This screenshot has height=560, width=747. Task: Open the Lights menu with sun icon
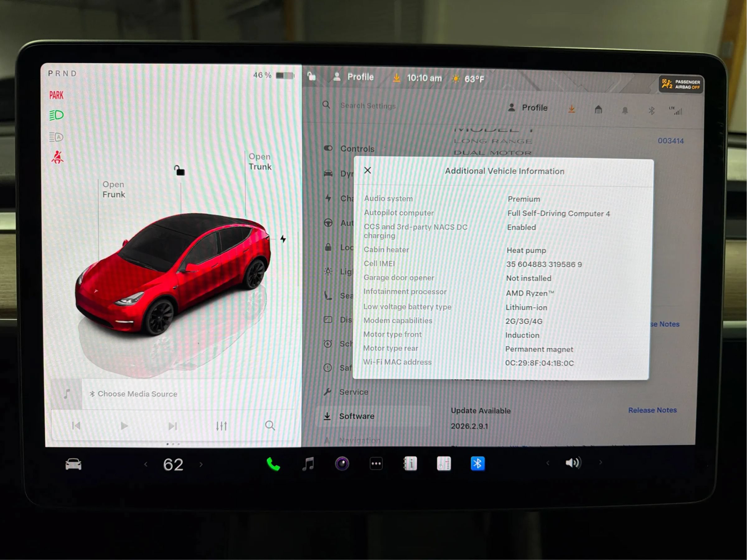tap(338, 271)
